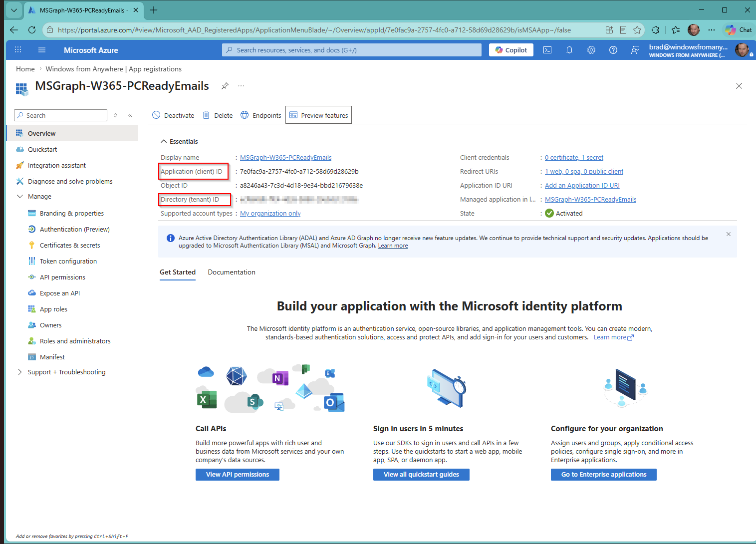Click View all quickstart guides
The height and width of the screenshot is (544, 756).
(x=421, y=475)
